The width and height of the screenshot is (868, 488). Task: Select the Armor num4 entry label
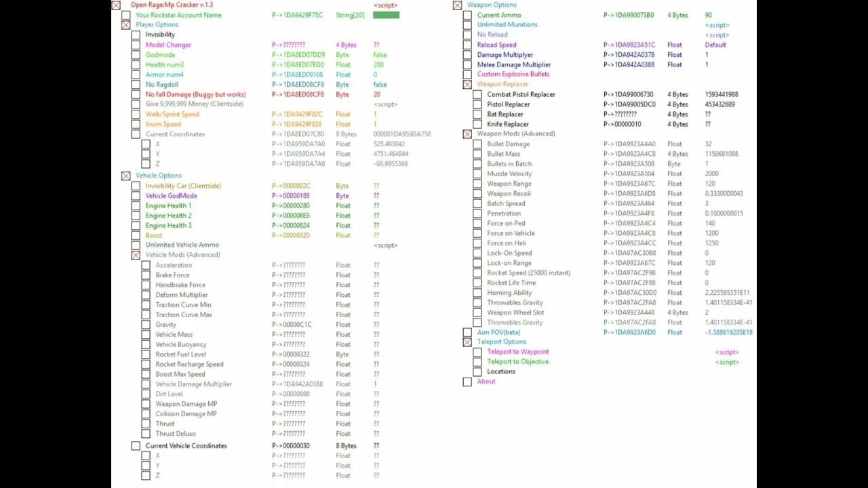[164, 75]
